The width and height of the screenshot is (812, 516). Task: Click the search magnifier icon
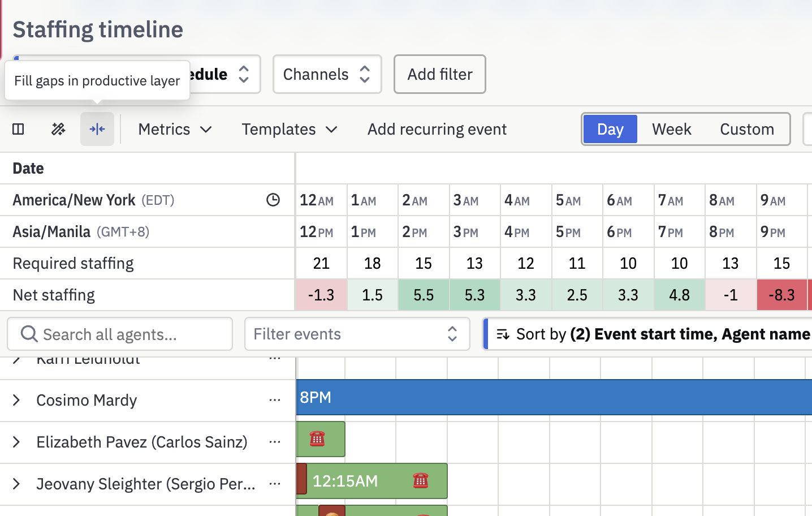(29, 334)
